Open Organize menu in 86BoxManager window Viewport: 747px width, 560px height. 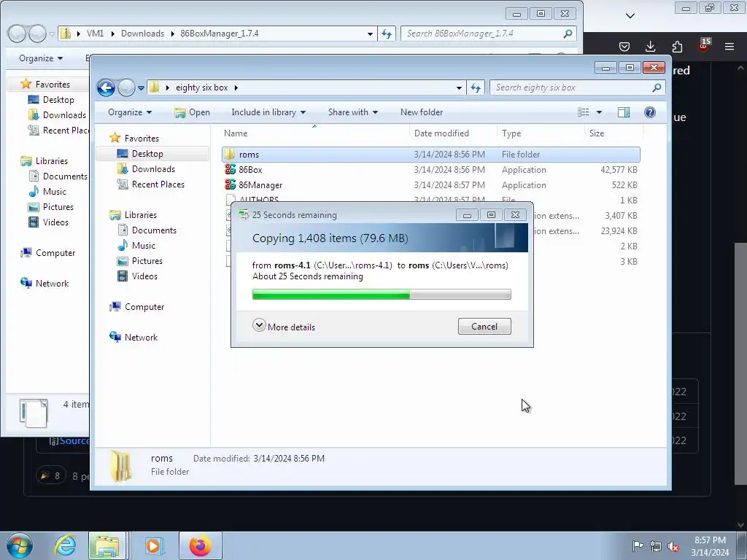41,58
